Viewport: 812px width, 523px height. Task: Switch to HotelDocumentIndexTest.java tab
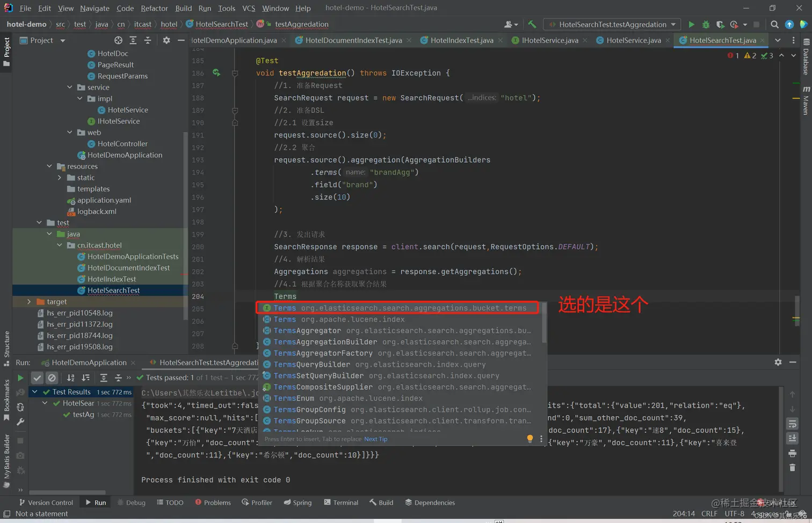click(353, 40)
